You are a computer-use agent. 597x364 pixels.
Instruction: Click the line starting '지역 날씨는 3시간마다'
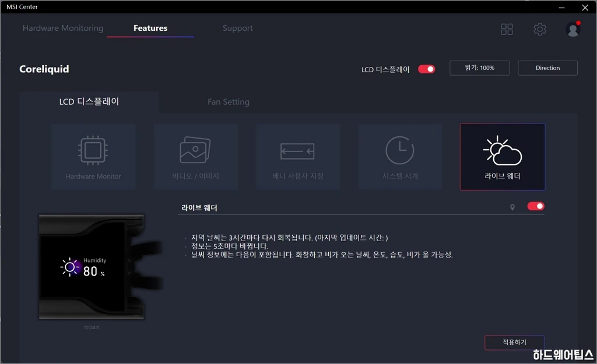[289, 238]
